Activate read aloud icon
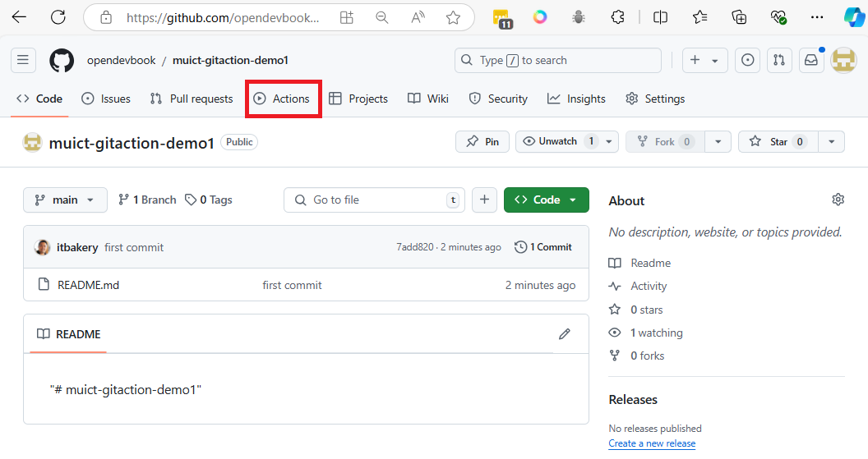868x459 pixels. pos(418,18)
